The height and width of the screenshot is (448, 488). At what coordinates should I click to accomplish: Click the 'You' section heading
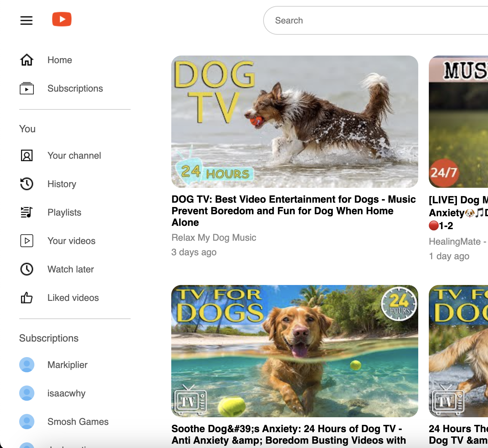click(27, 129)
